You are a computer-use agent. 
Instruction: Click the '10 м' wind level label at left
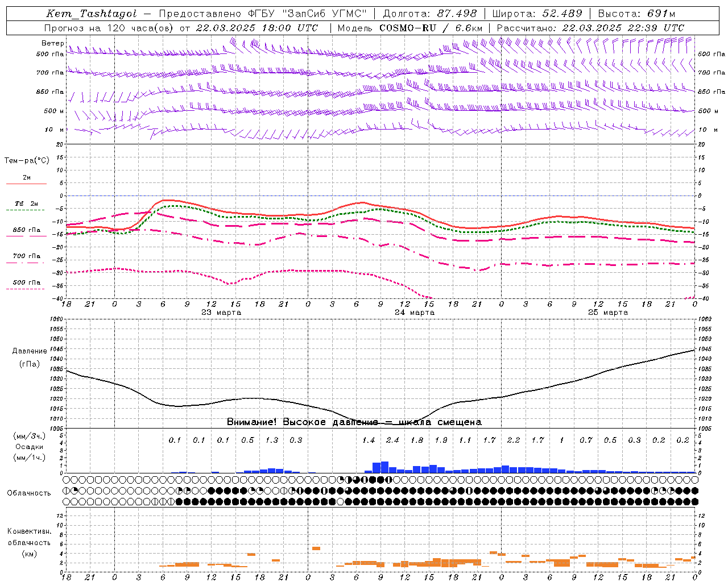pos(55,130)
